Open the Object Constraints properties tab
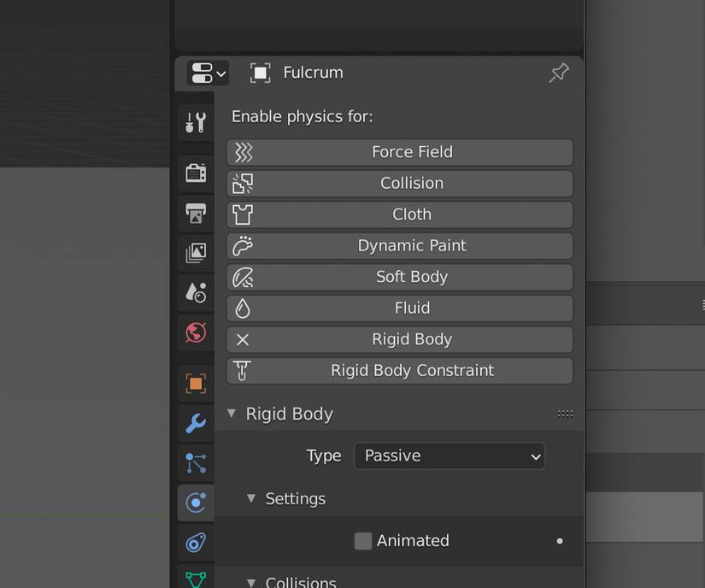Viewport: 705px width, 588px height. 196,543
